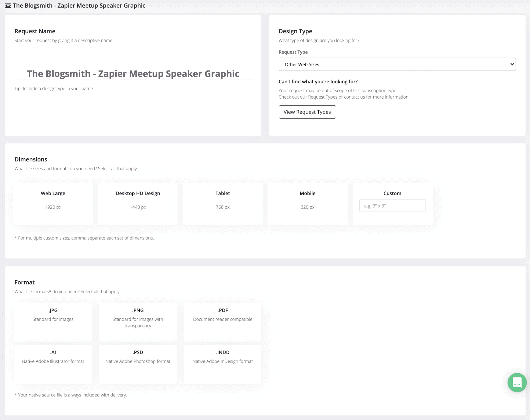Click the View Request Types button
530x420 pixels.
tap(307, 112)
